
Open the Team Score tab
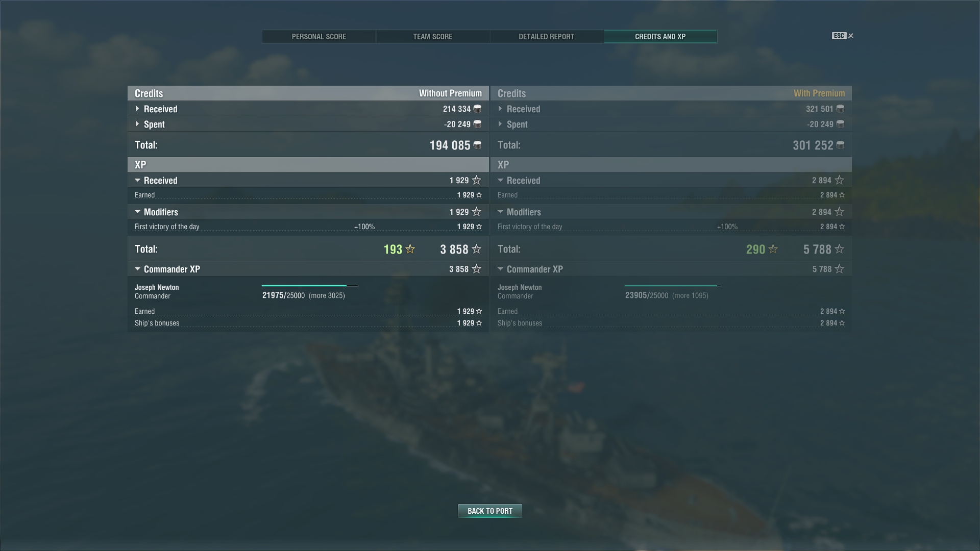click(433, 37)
